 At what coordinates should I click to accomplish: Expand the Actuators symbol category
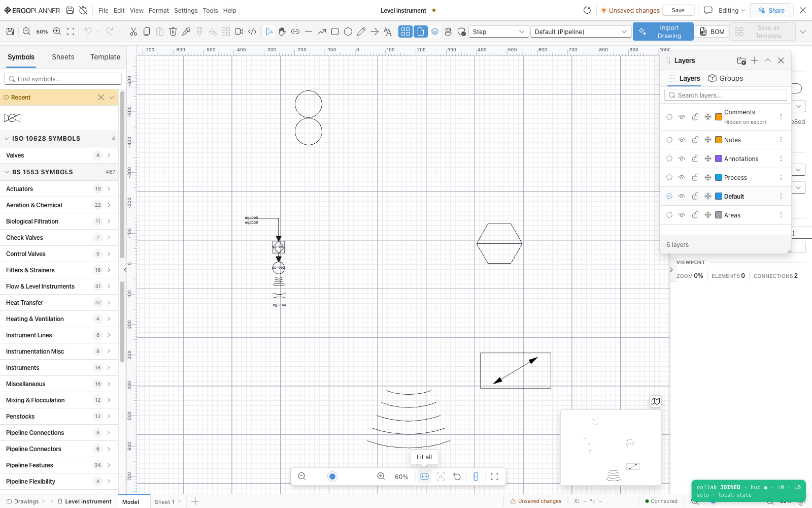coord(59,189)
